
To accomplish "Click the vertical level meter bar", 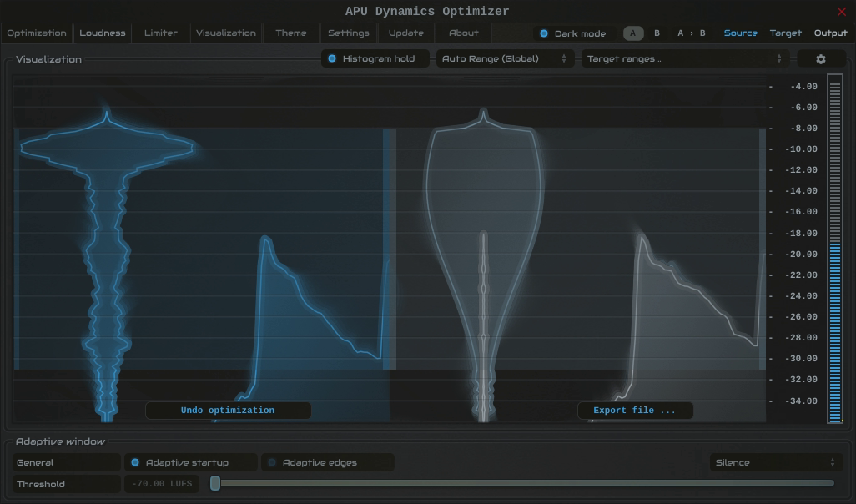I will 834,249.
